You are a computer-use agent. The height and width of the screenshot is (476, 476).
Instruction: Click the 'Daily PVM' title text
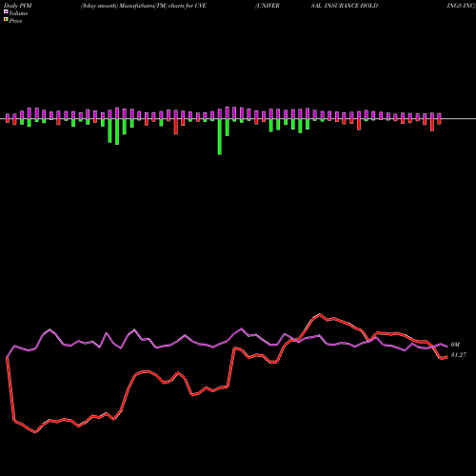pos(18,6)
